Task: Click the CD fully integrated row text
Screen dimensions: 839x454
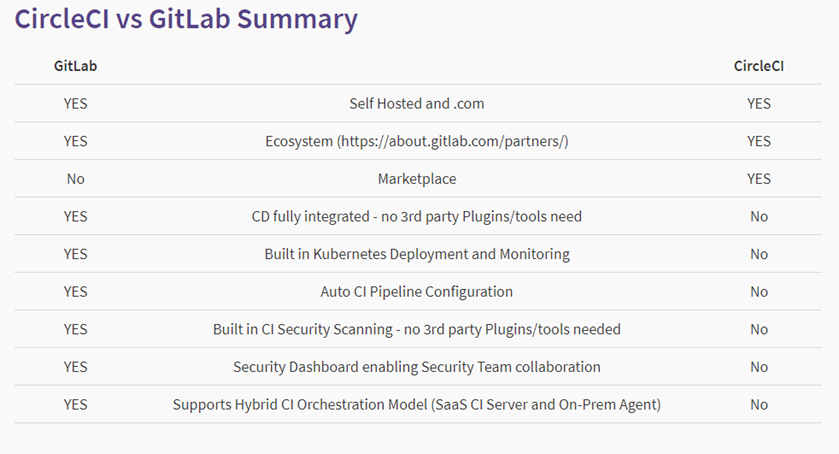Action: click(416, 216)
